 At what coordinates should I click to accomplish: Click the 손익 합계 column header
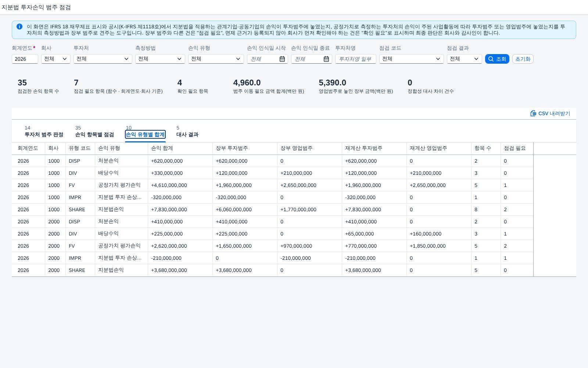click(x=180, y=148)
